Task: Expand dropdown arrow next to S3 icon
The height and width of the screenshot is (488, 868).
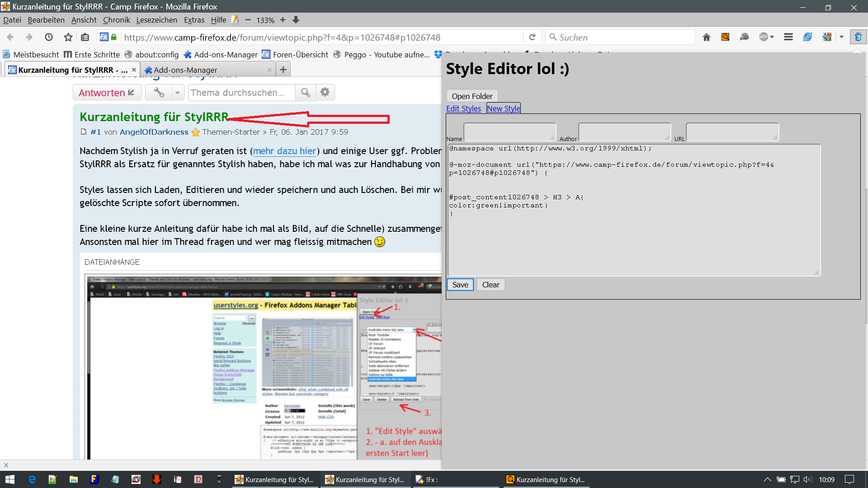Action: pyautogui.click(x=842, y=37)
